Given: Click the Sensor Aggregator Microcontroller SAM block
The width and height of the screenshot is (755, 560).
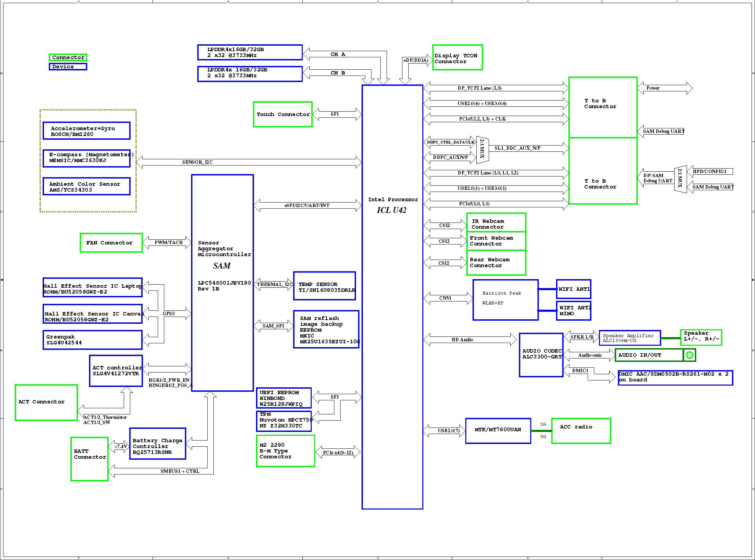Looking at the screenshot, I should [x=222, y=283].
